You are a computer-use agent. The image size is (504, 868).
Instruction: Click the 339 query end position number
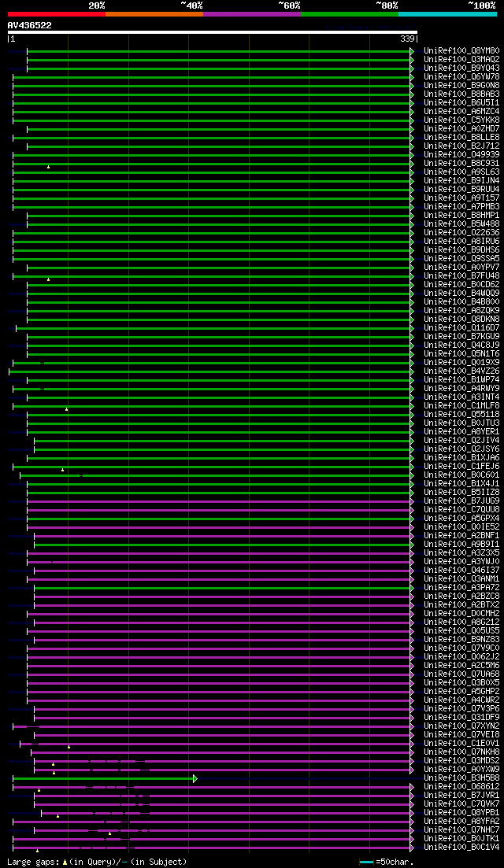(407, 39)
